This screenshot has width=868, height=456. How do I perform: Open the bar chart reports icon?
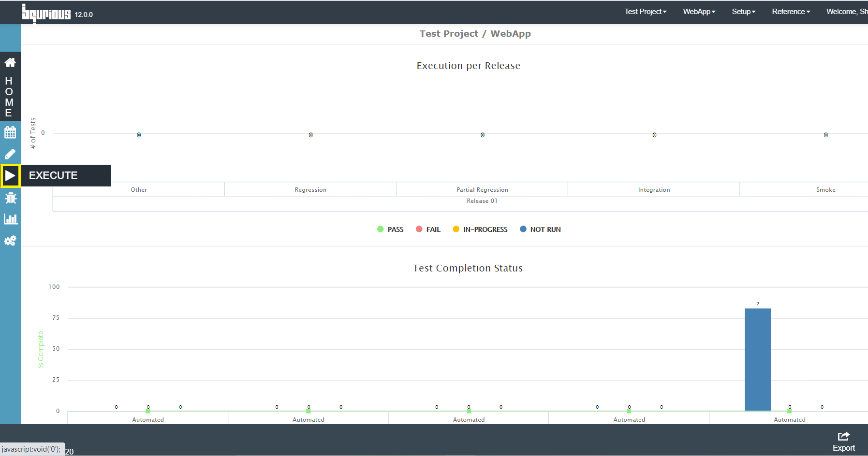10,219
